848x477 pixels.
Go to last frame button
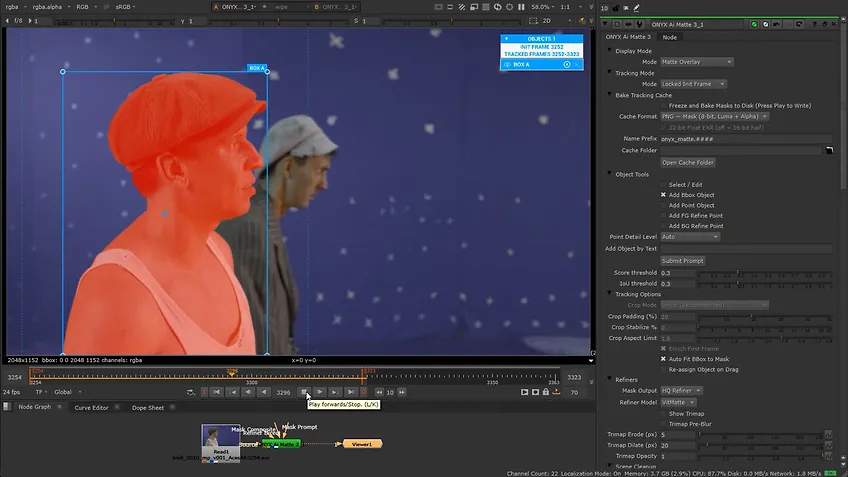pos(350,392)
